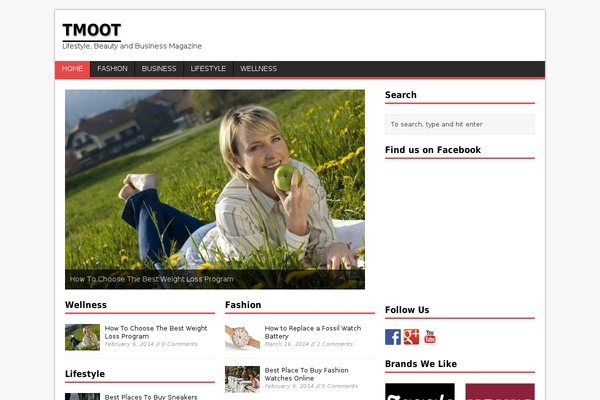This screenshot has height=400, width=600.
Task: Open the YouTube social icon
Action: (430, 337)
